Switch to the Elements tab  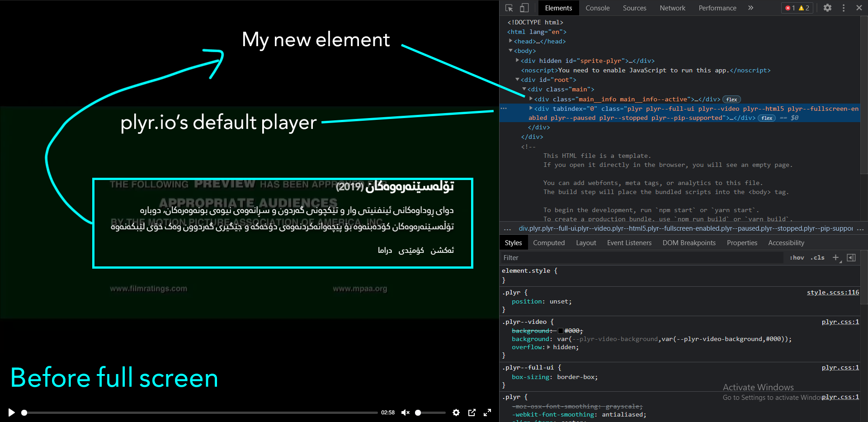(558, 8)
